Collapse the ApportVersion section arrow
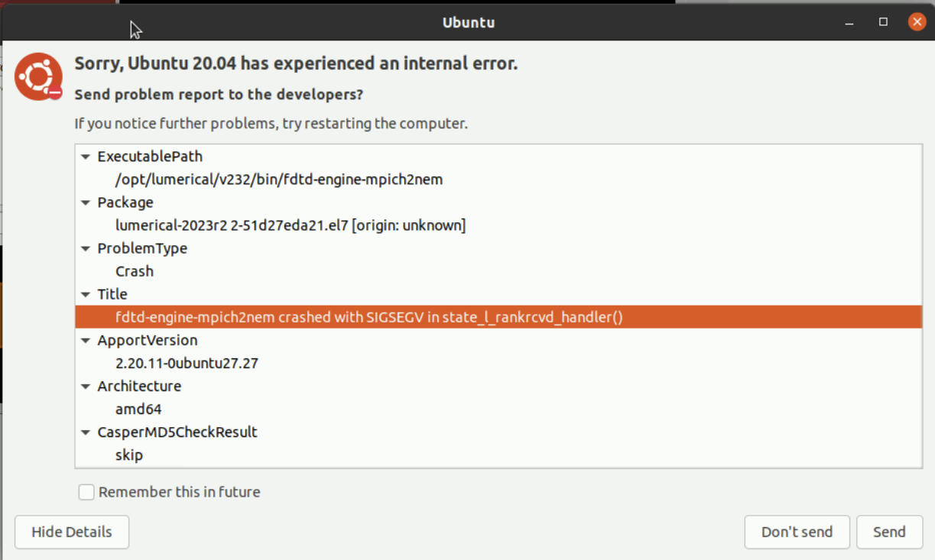 click(86, 340)
